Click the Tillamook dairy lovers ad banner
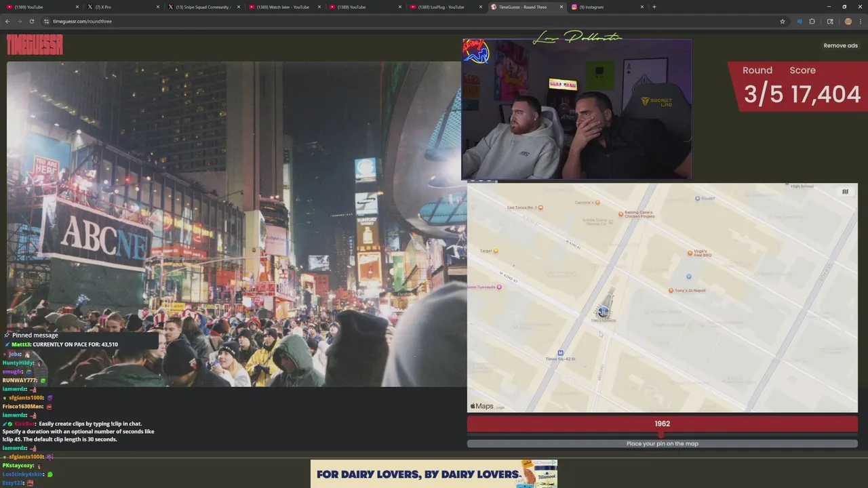The height and width of the screenshot is (488, 868). pyautogui.click(x=434, y=474)
